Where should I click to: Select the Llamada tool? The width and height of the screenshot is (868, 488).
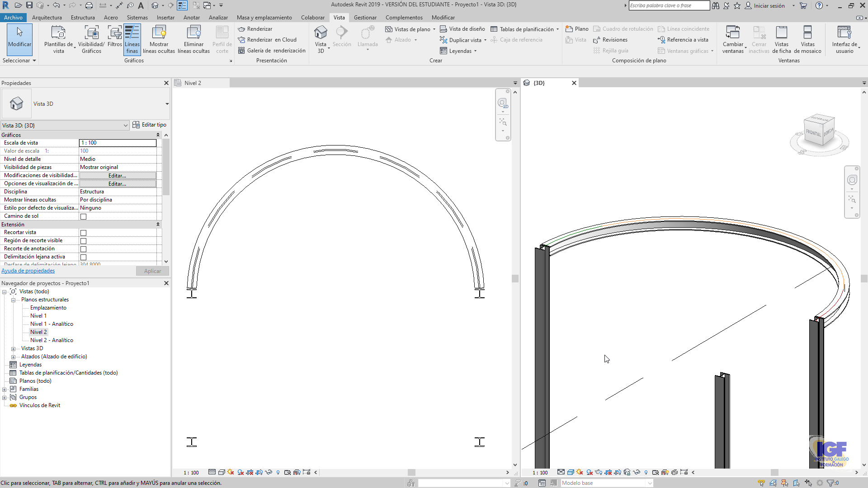coord(368,38)
